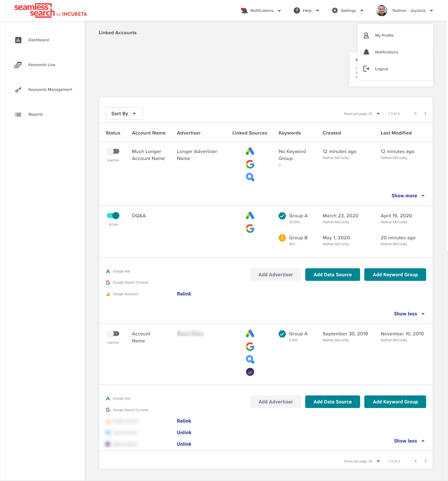The height and width of the screenshot is (481, 448).
Task: Choose Logout in the user menu
Action: click(381, 69)
